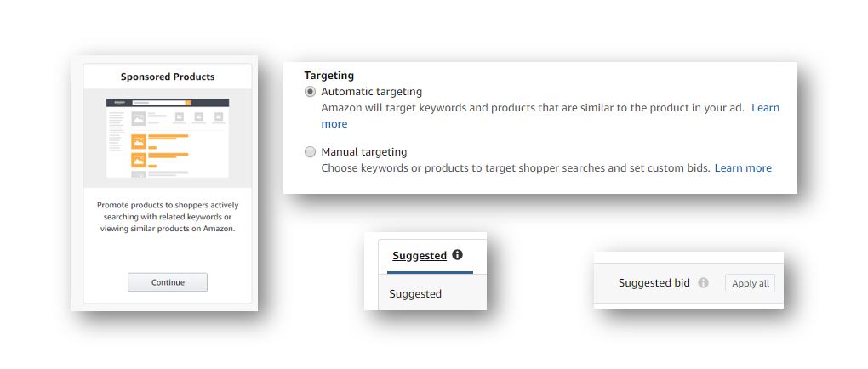Click the Manual targeting label text
The image size is (868, 369).
click(363, 152)
